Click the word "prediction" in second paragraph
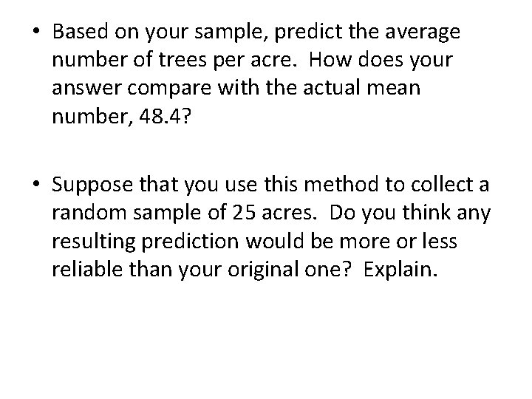This screenshot has height=399, width=532. click(190, 242)
